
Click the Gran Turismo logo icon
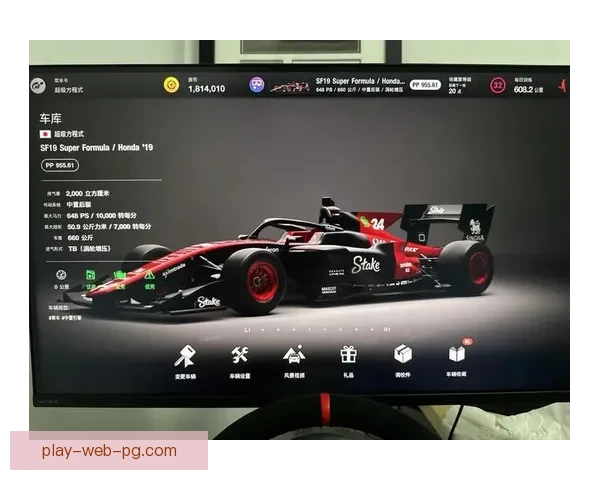coord(38,85)
